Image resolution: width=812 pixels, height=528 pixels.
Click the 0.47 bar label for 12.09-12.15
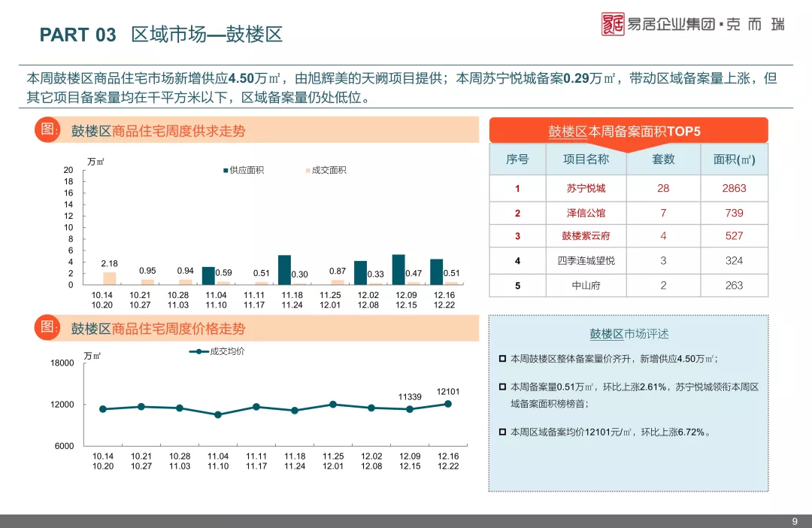pos(414,273)
